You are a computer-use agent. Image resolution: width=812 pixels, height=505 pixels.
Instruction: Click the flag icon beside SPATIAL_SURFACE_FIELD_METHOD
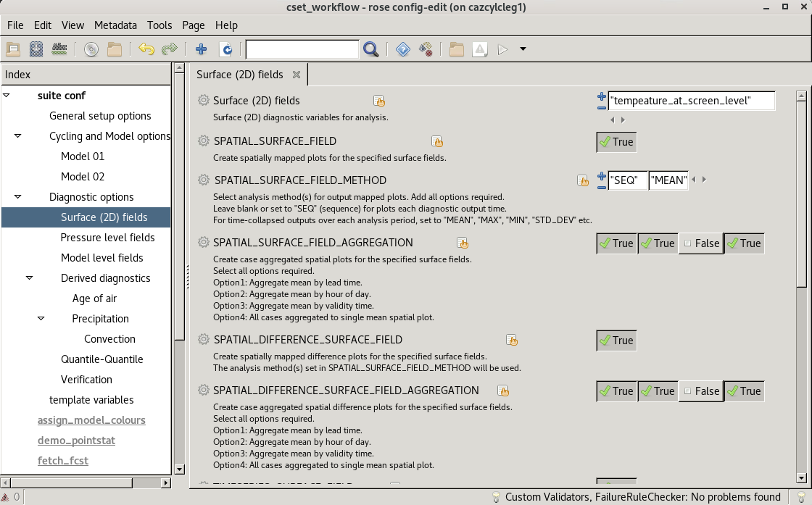point(583,180)
